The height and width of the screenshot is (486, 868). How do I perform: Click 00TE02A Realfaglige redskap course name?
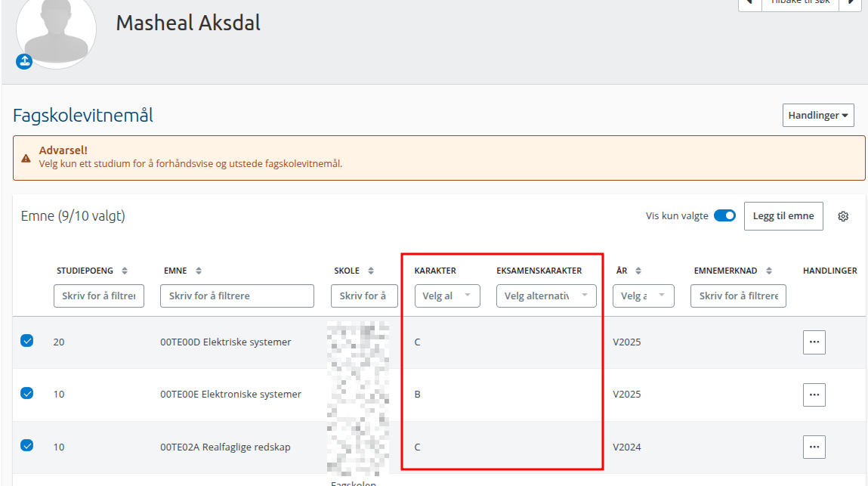[x=225, y=447]
